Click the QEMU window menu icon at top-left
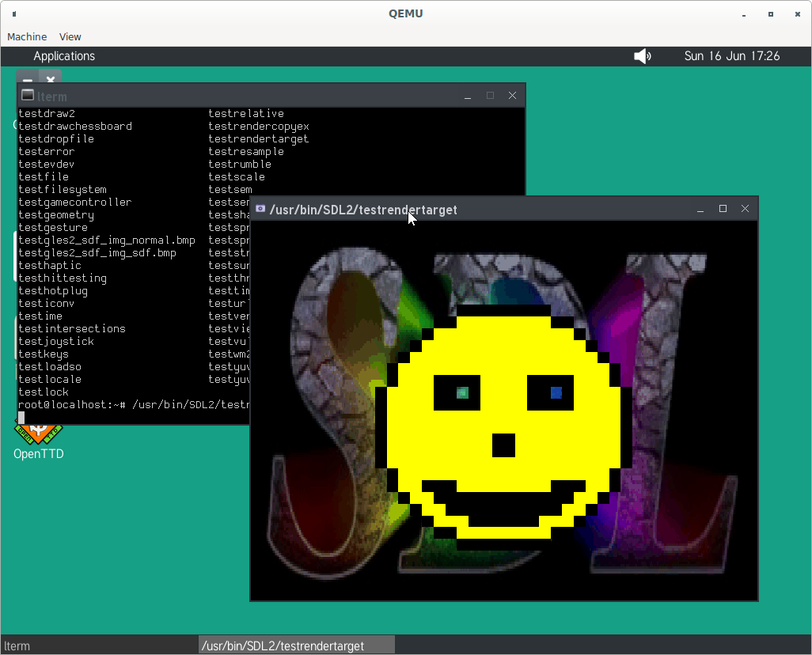 [x=14, y=14]
